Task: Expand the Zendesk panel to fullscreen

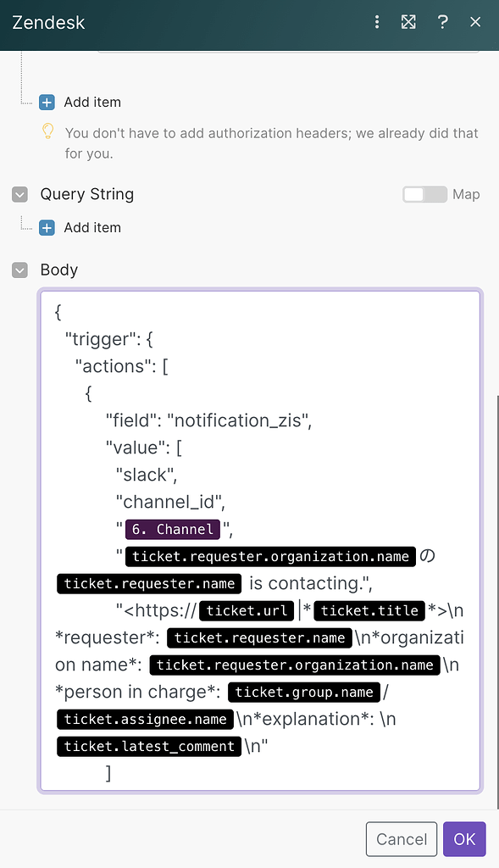Action: pos(408,22)
